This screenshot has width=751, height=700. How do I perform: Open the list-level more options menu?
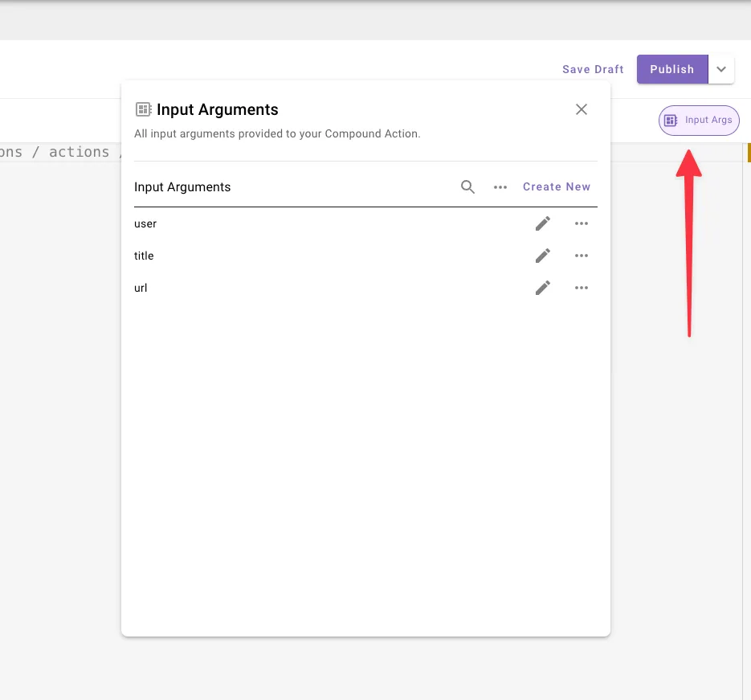point(500,187)
